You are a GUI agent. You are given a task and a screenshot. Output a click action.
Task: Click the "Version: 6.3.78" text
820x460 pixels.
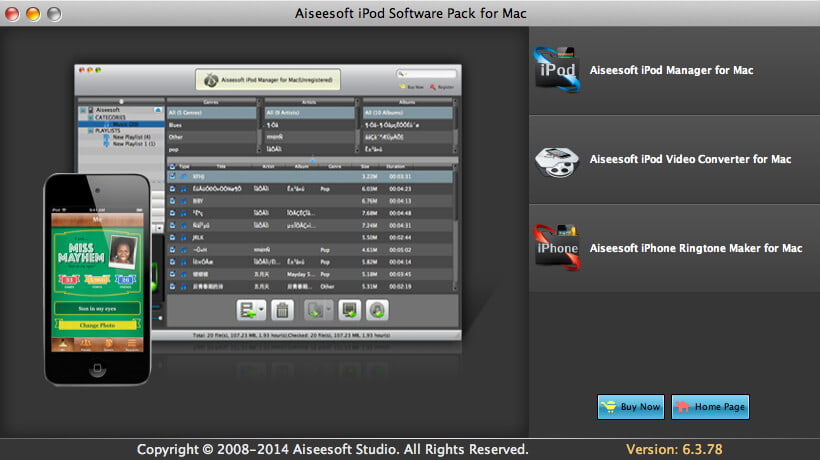tap(674, 449)
